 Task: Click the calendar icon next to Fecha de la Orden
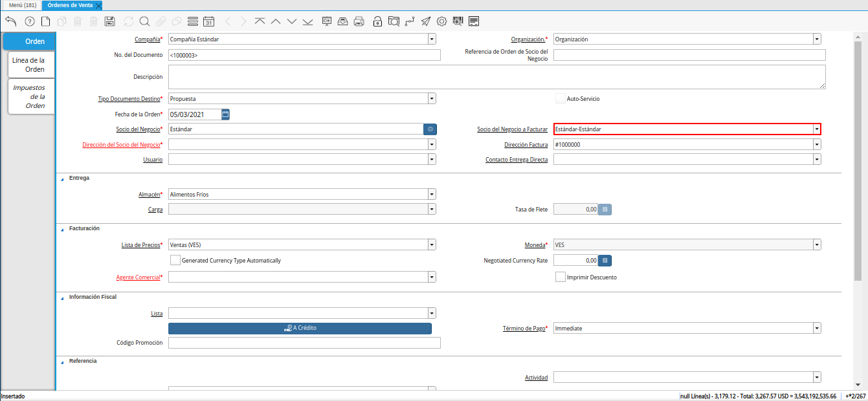(x=225, y=114)
